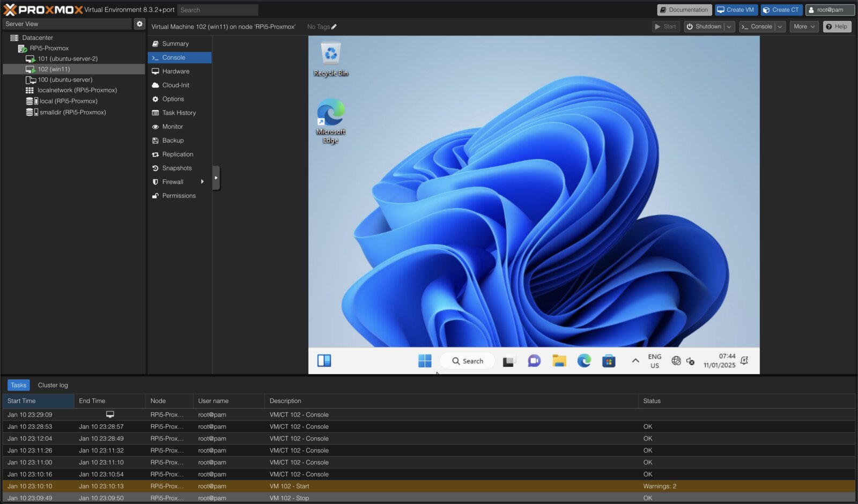858x504 pixels.
Task: Show hidden tray icons chevron
Action: tap(635, 361)
